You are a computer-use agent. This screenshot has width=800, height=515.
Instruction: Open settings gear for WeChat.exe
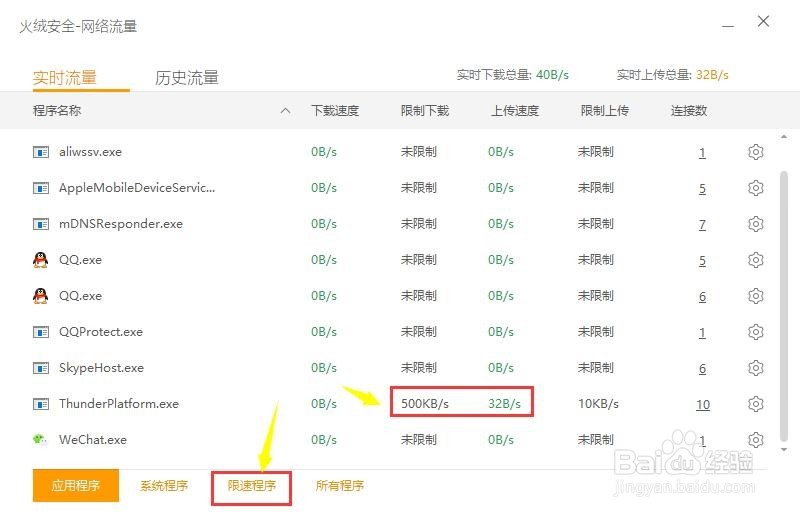(756, 439)
